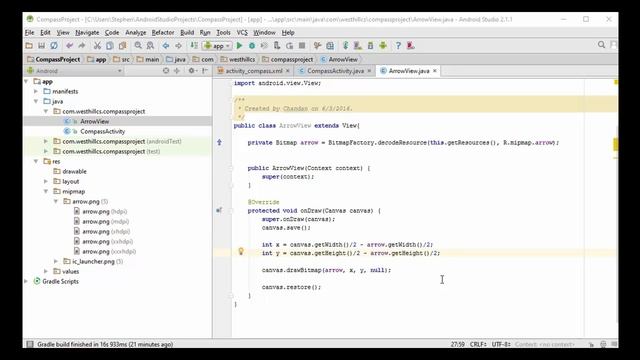Open Android Device Monitor green android icon
Screen dimensions: 640x360
click(383, 46)
